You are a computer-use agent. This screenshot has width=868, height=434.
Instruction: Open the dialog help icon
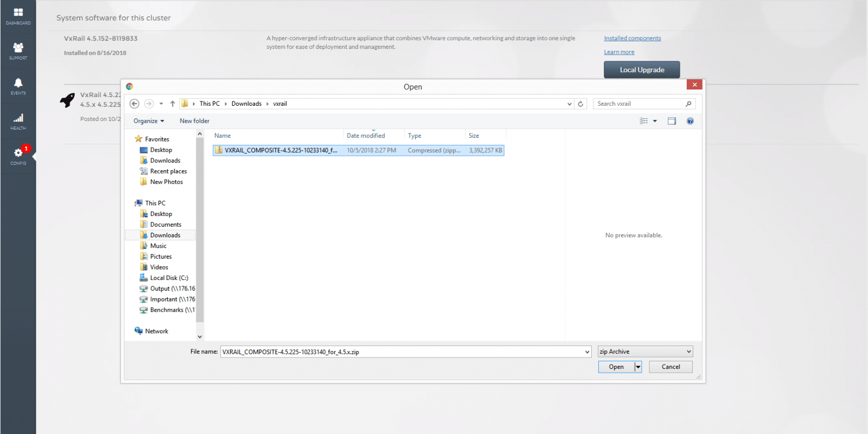point(690,121)
